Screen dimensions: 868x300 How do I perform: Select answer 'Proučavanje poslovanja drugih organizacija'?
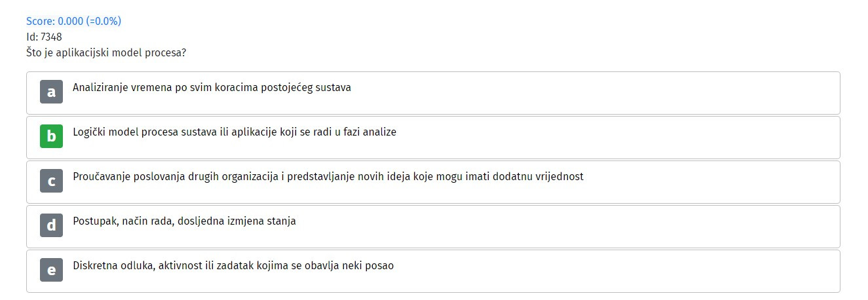coord(433,182)
